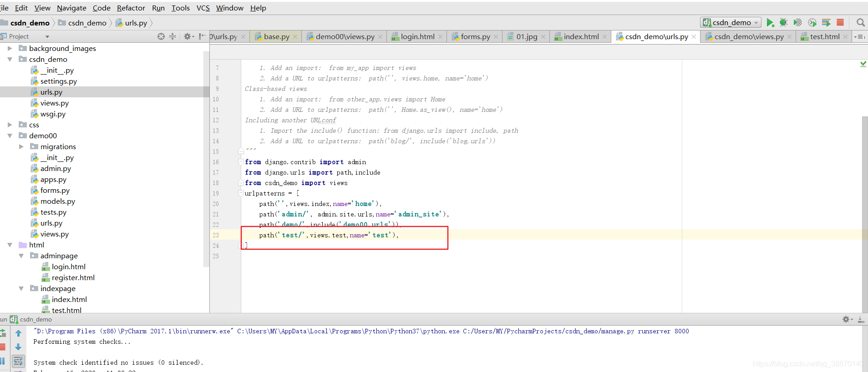Close the test.html tab
Image resolution: width=868 pixels, height=372 pixels.
(845, 37)
